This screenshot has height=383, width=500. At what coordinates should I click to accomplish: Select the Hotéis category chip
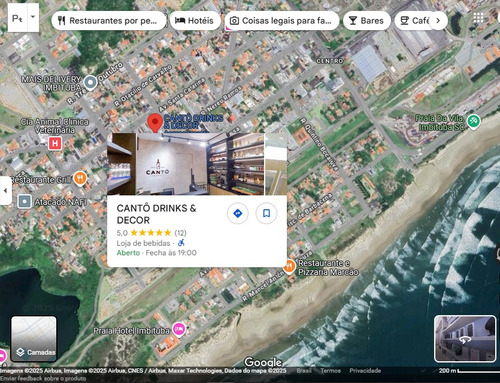(x=195, y=21)
